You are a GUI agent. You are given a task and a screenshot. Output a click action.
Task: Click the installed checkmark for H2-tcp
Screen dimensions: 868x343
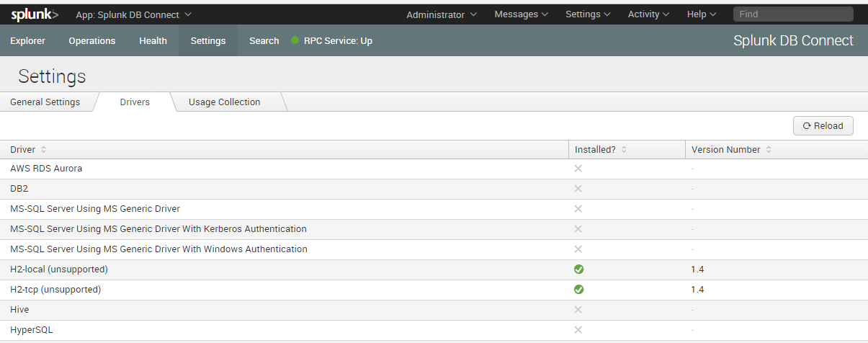578,290
